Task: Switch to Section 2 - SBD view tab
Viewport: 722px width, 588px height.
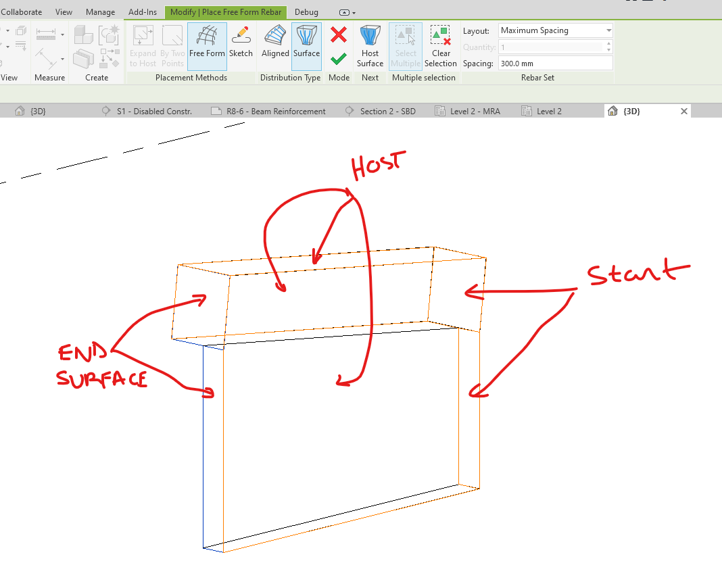Action: point(387,111)
